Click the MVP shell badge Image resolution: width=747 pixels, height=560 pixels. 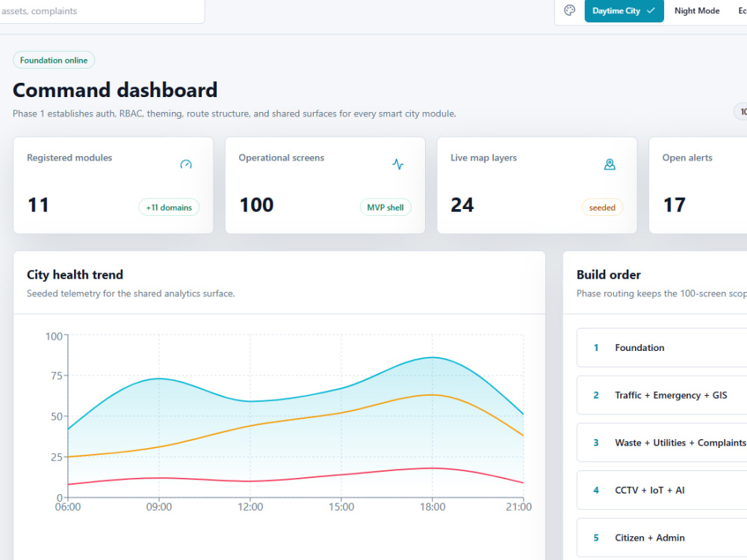(x=385, y=207)
